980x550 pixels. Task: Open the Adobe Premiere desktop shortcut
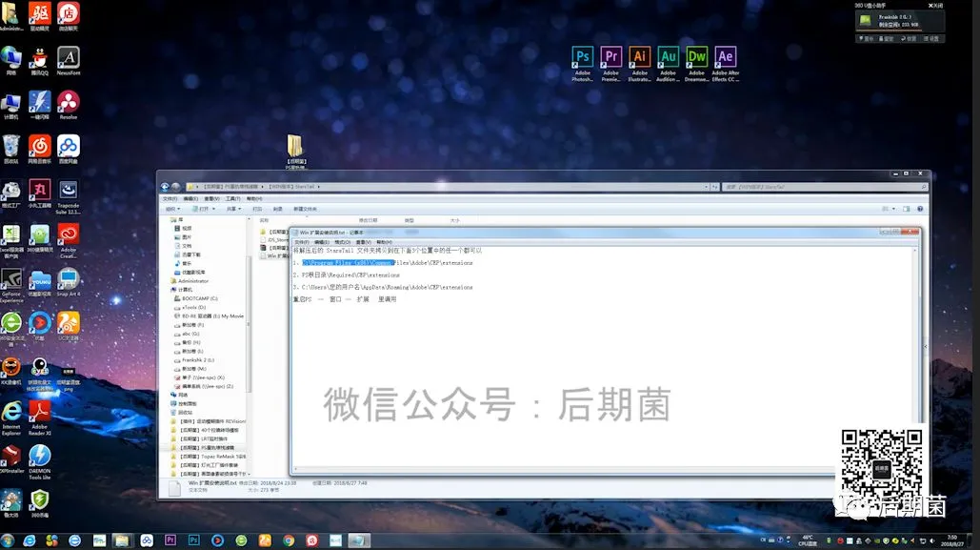click(x=610, y=64)
